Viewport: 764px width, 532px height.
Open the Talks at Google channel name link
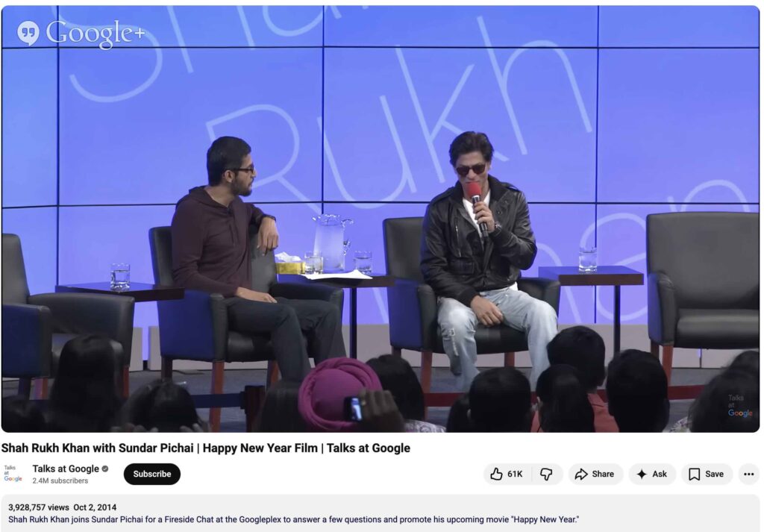66,469
